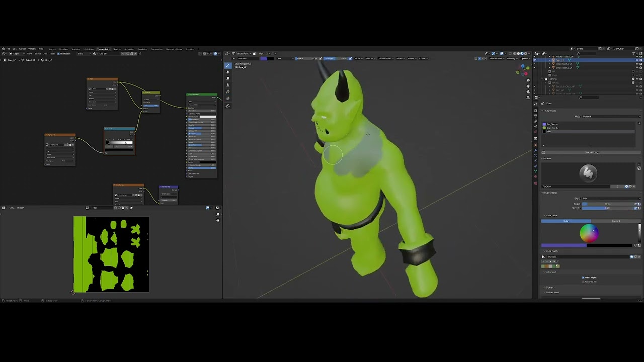Toggle X axis symmetry button in viewport header
This screenshot has width=644, height=362.
coord(480,58)
